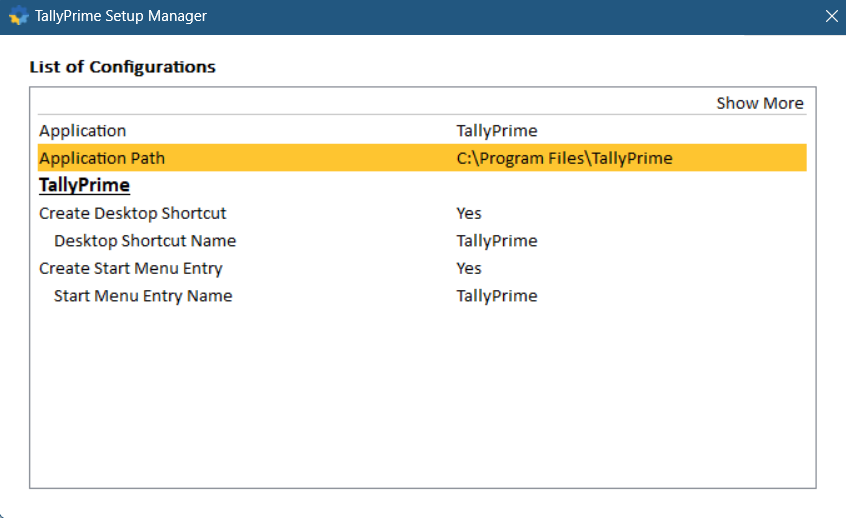Click Show More in the configurations list
Viewport: 846px width, 518px height.
click(x=760, y=103)
